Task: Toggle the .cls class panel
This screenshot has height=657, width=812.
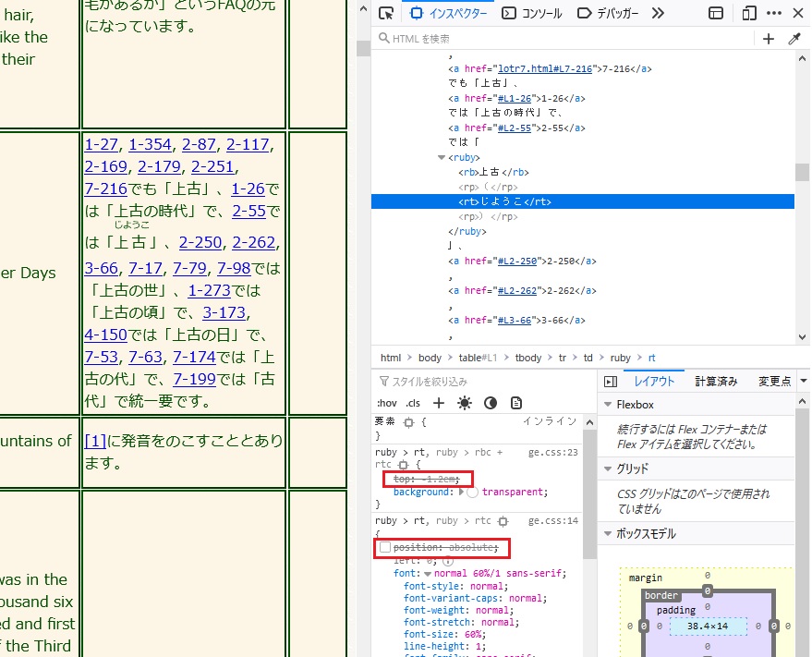Action: click(x=412, y=403)
